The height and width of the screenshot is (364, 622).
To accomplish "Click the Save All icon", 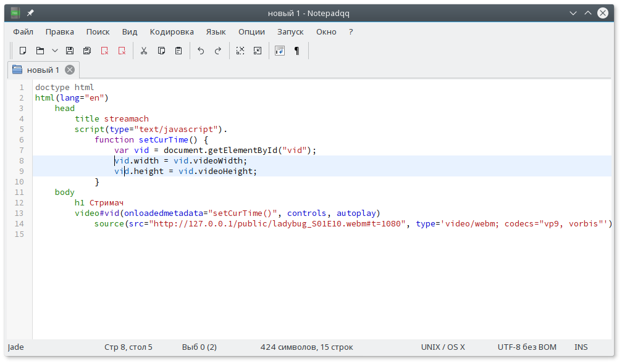I will coord(87,51).
